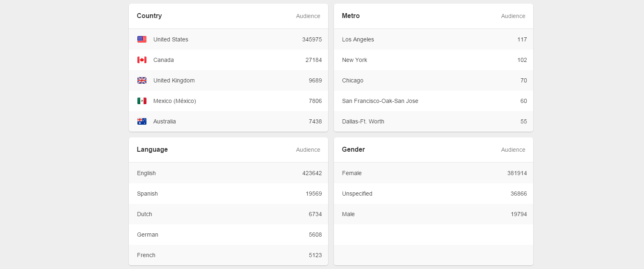Viewport: 644px width, 269px height.
Task: Click the United States flag icon
Action: [x=142, y=39]
